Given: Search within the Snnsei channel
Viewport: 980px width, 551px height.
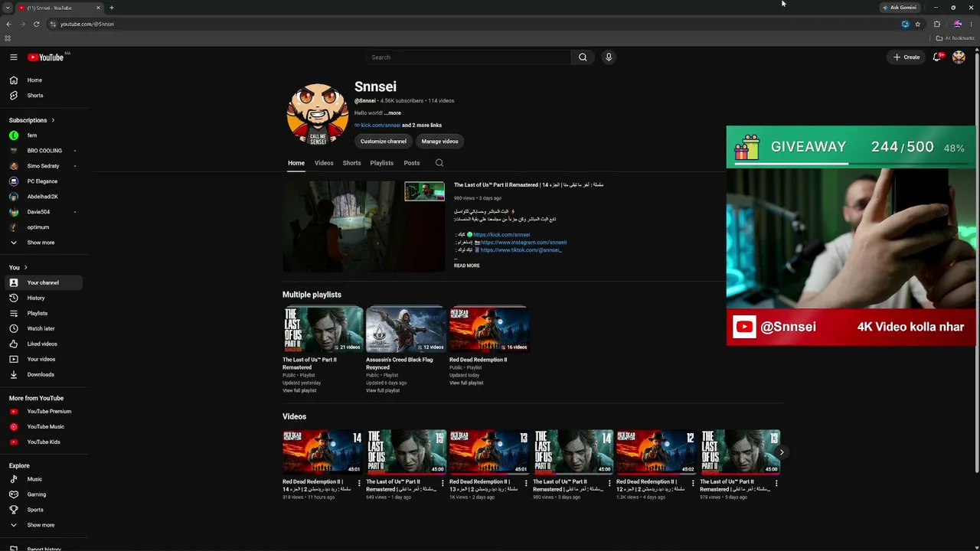Looking at the screenshot, I should pyautogui.click(x=439, y=163).
